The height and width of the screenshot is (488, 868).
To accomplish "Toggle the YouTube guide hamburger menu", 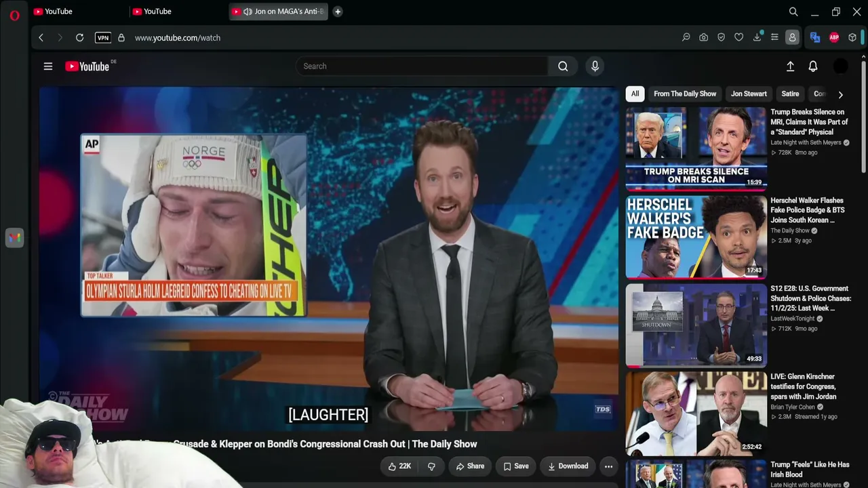I will pyautogui.click(x=48, y=66).
